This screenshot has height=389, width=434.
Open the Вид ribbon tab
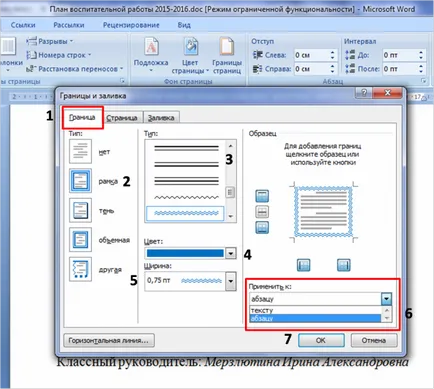click(184, 25)
